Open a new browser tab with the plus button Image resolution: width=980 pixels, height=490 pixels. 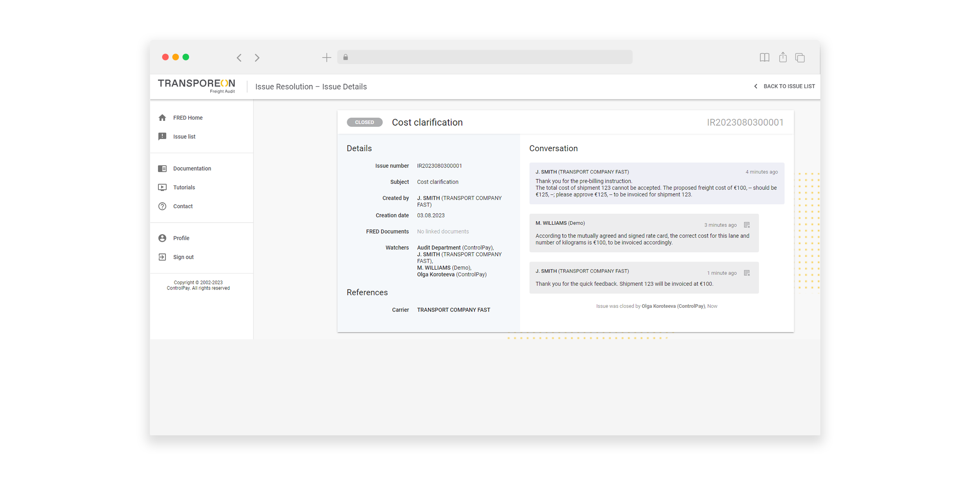[x=327, y=57]
